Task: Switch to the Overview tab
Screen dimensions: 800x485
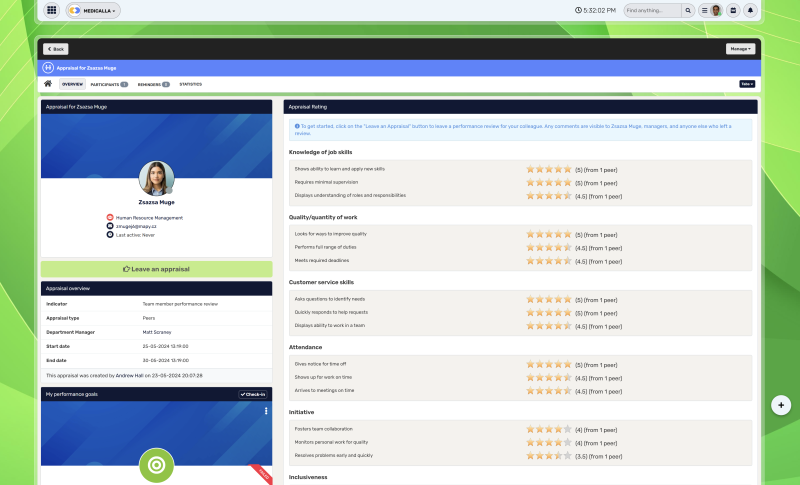Action: (x=72, y=84)
